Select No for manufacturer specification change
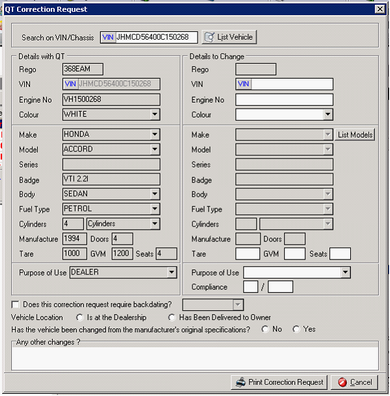Viewport: 390px width, 396px height. pos(265,329)
